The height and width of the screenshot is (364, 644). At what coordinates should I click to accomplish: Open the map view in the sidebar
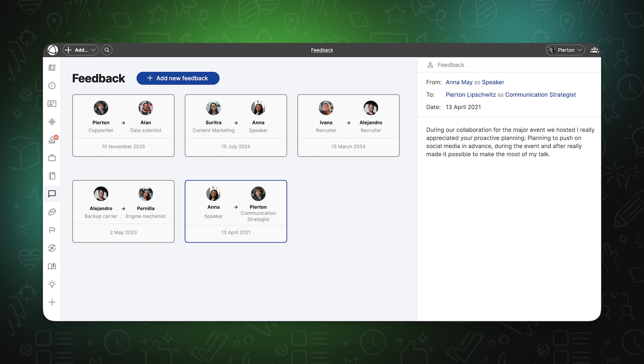click(x=52, y=68)
